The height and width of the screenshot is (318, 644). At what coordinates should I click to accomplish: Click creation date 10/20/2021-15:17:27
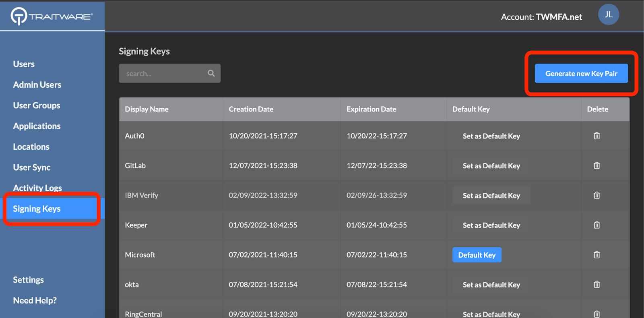click(x=263, y=136)
